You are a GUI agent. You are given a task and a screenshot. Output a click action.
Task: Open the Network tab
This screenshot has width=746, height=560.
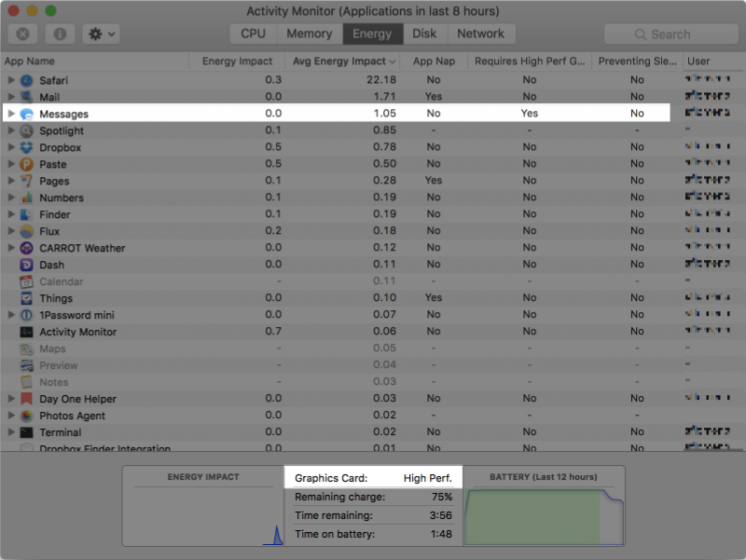[480, 34]
